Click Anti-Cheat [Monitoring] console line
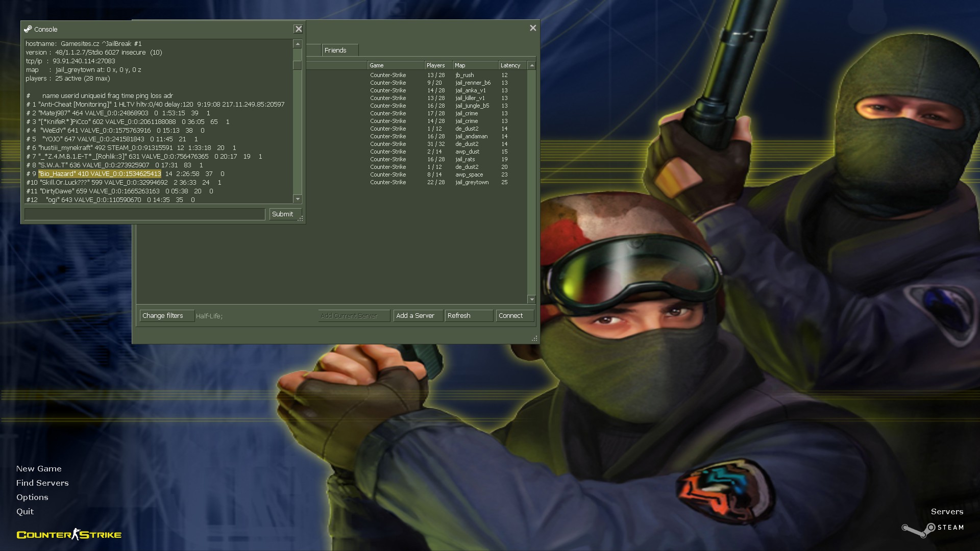Viewport: 980px width, 551px height. [x=156, y=105]
